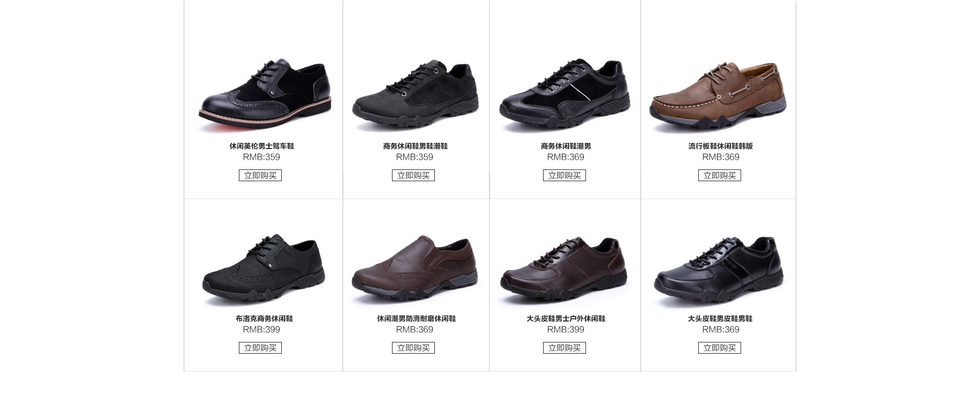Buy 休闲潮男防滑耐磨休闲鞋 using 立即购买

(413, 348)
